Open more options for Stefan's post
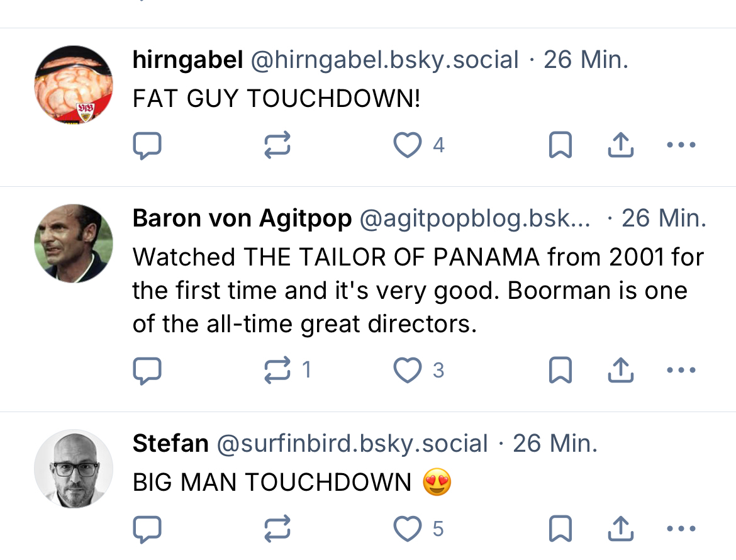 [x=681, y=529]
